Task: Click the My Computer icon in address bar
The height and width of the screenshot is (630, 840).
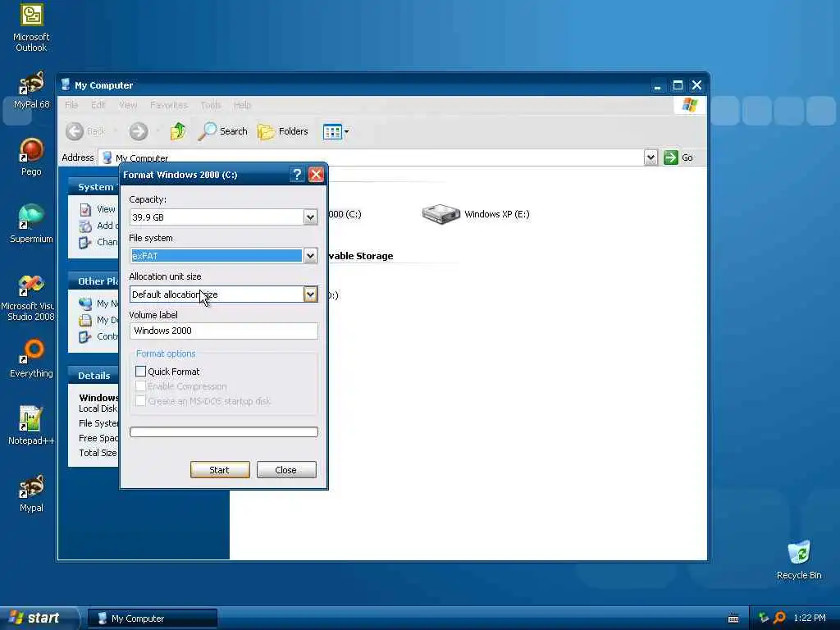Action: 107,157
